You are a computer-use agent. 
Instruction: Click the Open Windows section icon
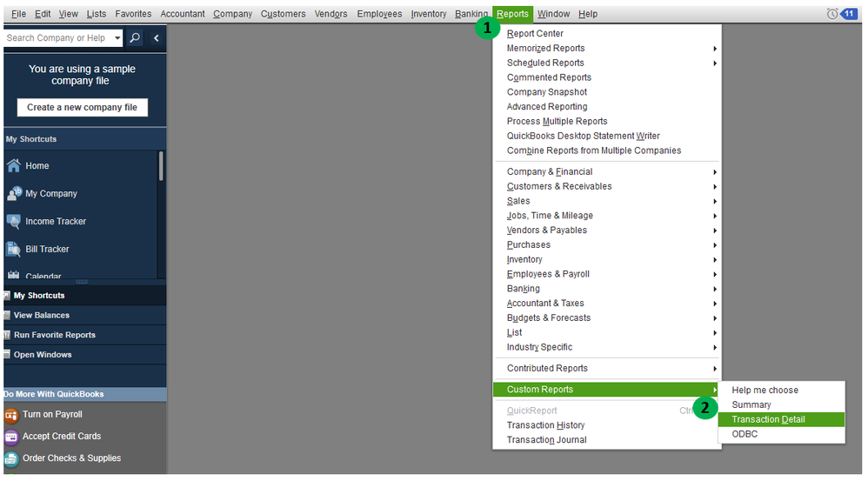tap(7, 354)
